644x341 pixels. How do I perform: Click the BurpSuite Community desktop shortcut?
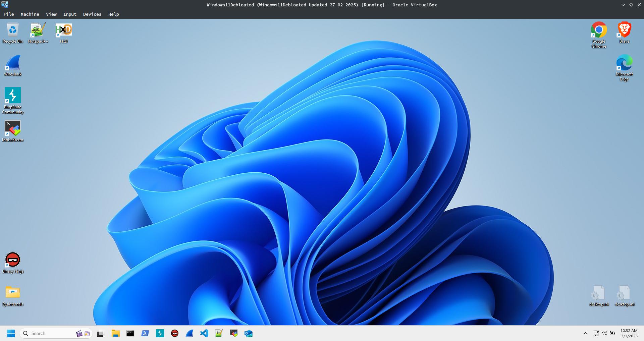(x=13, y=101)
